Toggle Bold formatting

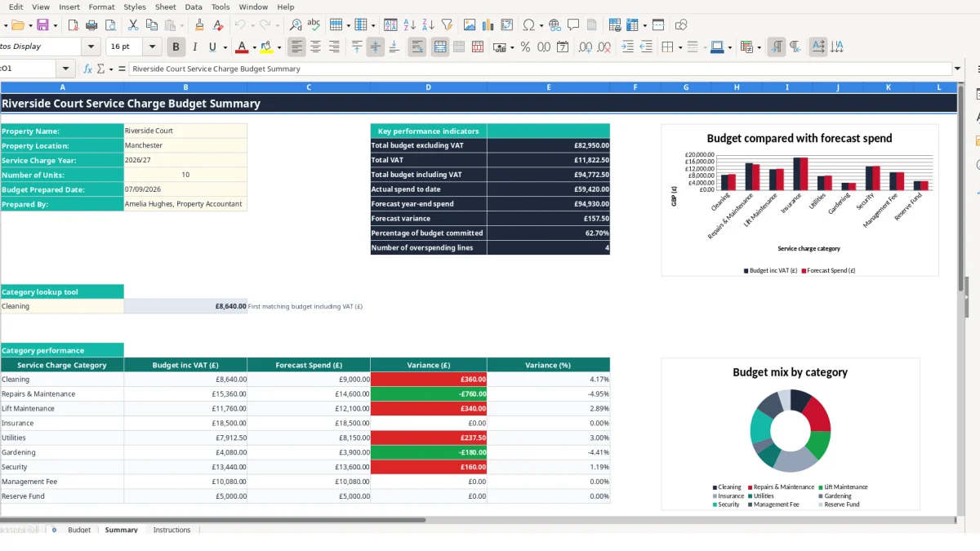[x=176, y=47]
